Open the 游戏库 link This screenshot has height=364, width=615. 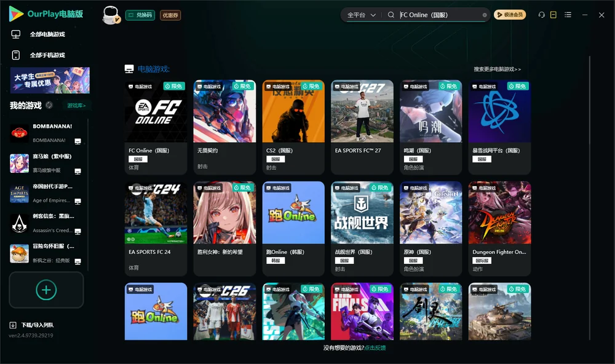click(x=76, y=106)
